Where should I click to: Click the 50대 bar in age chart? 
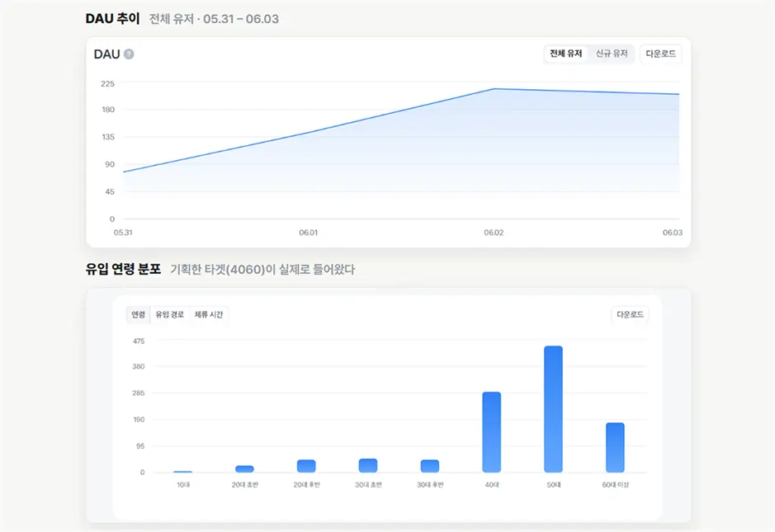click(554, 409)
